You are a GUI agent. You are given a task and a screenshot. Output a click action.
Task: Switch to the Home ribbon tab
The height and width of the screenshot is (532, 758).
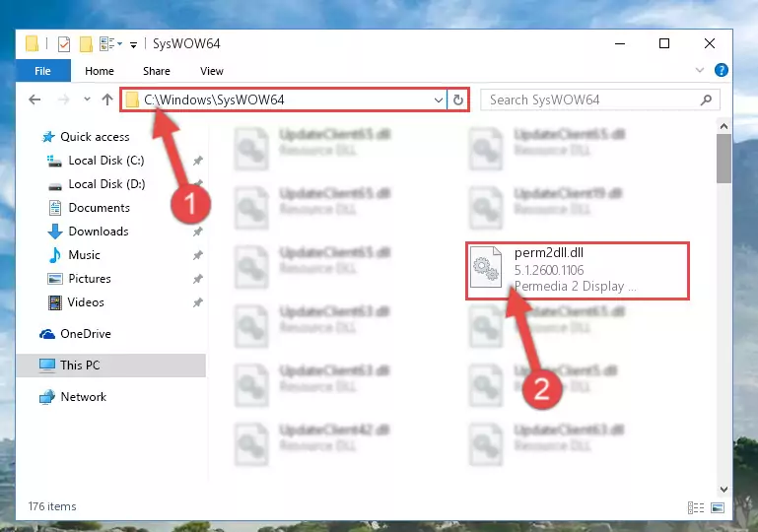[x=100, y=71]
